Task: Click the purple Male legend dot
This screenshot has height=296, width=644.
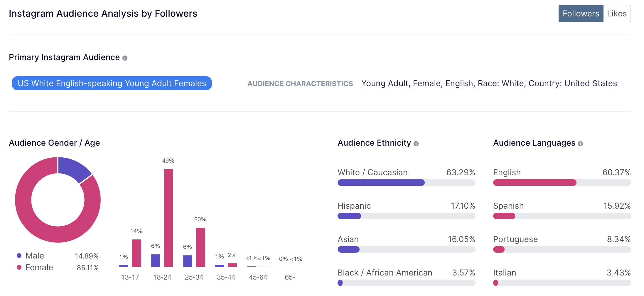Action: (x=19, y=256)
